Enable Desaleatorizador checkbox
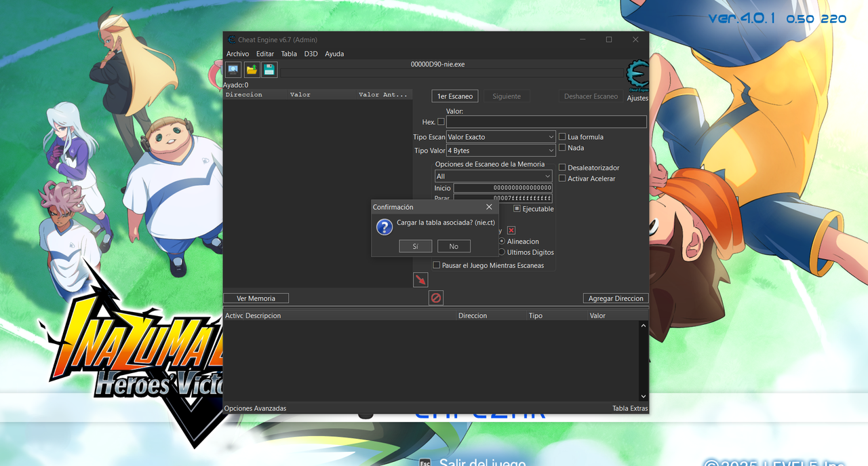The image size is (868, 466). [562, 168]
